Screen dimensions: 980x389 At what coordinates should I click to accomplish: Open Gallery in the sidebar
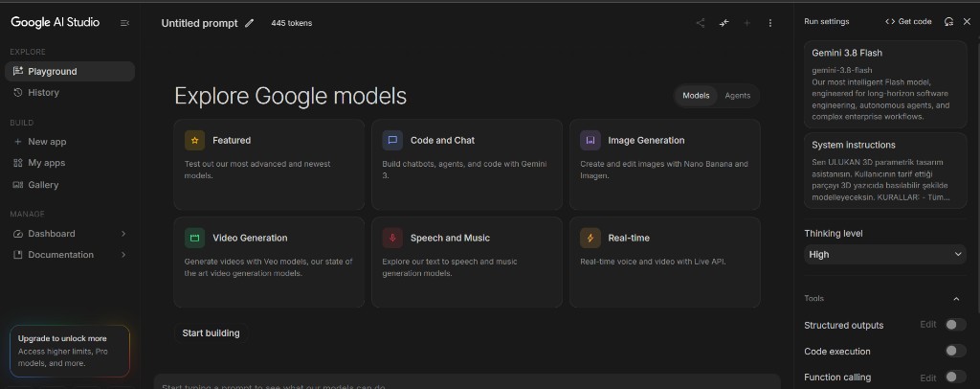coord(69,185)
